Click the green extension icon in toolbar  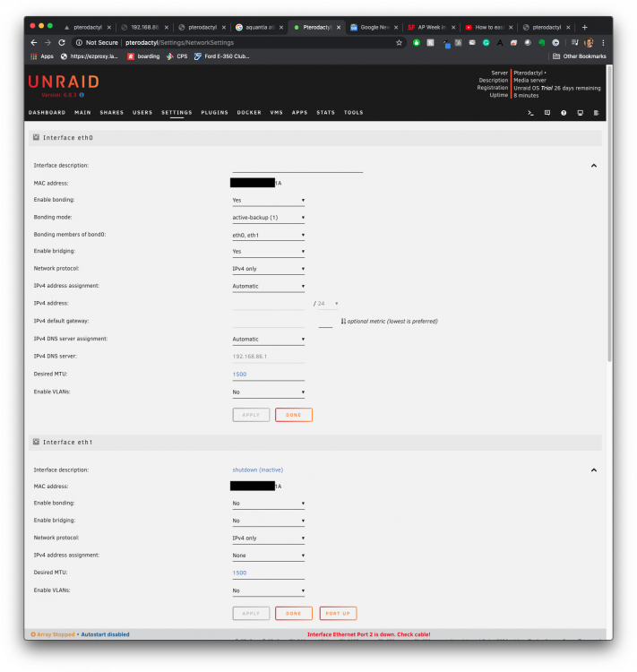tap(417, 42)
